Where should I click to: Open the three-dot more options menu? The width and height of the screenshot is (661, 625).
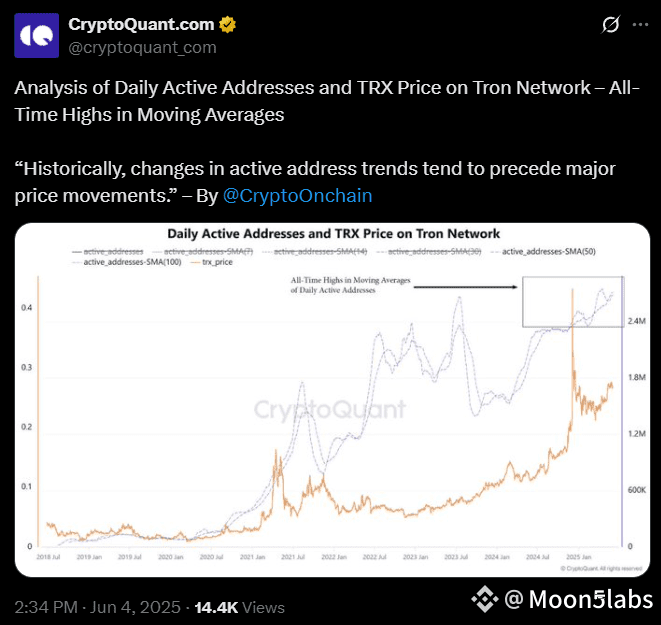[x=640, y=25]
